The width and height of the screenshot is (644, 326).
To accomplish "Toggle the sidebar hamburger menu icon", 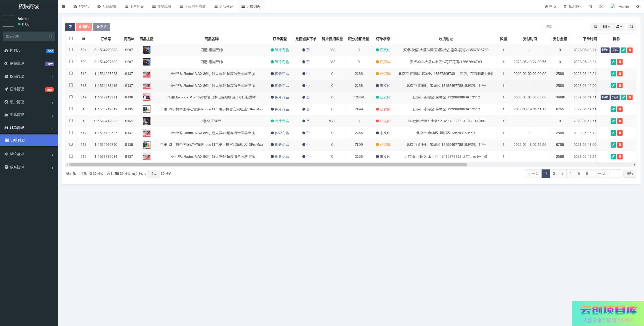I will [x=64, y=7].
